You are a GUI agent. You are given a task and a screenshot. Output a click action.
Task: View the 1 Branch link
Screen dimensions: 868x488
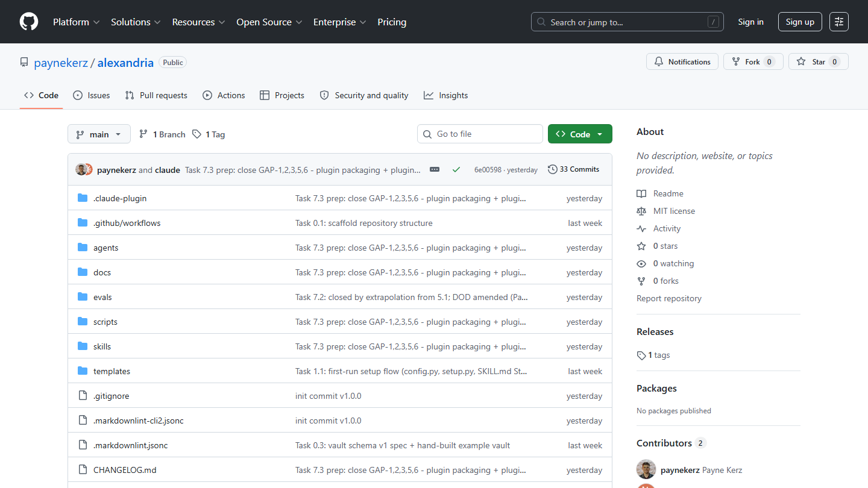[x=162, y=134]
